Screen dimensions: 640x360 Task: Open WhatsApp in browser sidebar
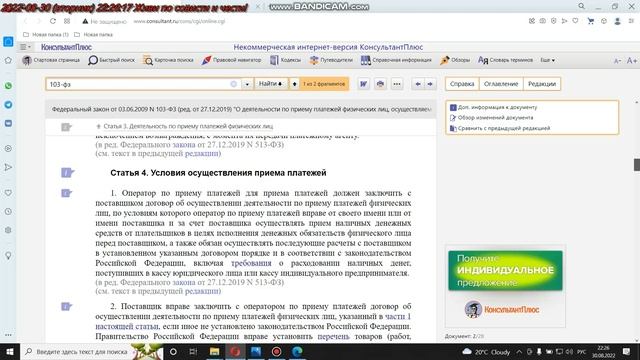pyautogui.click(x=8, y=86)
